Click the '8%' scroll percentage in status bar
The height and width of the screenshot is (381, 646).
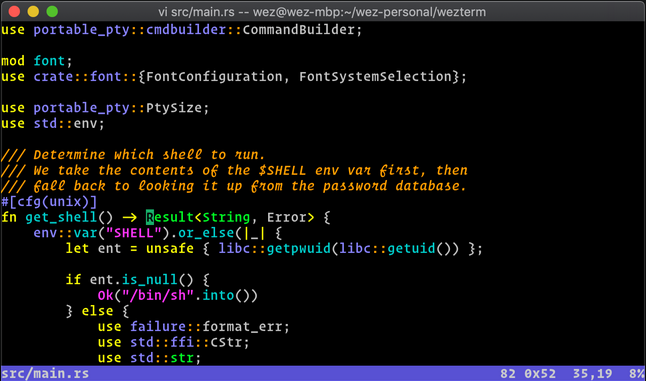pyautogui.click(x=637, y=374)
